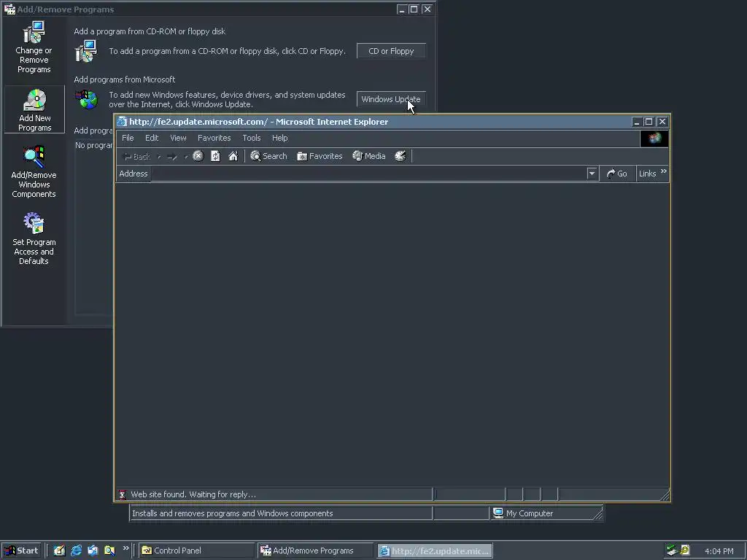Expand the Quick Launch overflow chevron
The width and height of the screenshot is (747, 560).
point(125,548)
